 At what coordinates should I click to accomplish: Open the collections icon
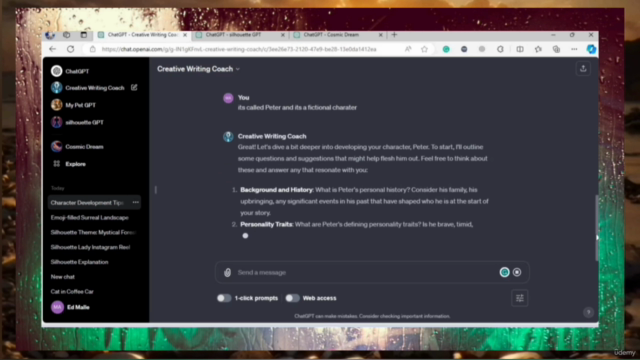pos(556,49)
